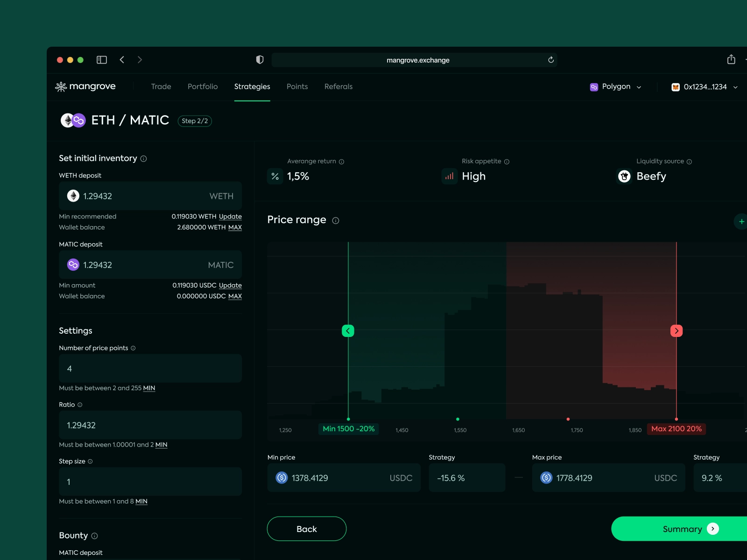Click the Step size input field
747x560 pixels.
tap(150, 482)
